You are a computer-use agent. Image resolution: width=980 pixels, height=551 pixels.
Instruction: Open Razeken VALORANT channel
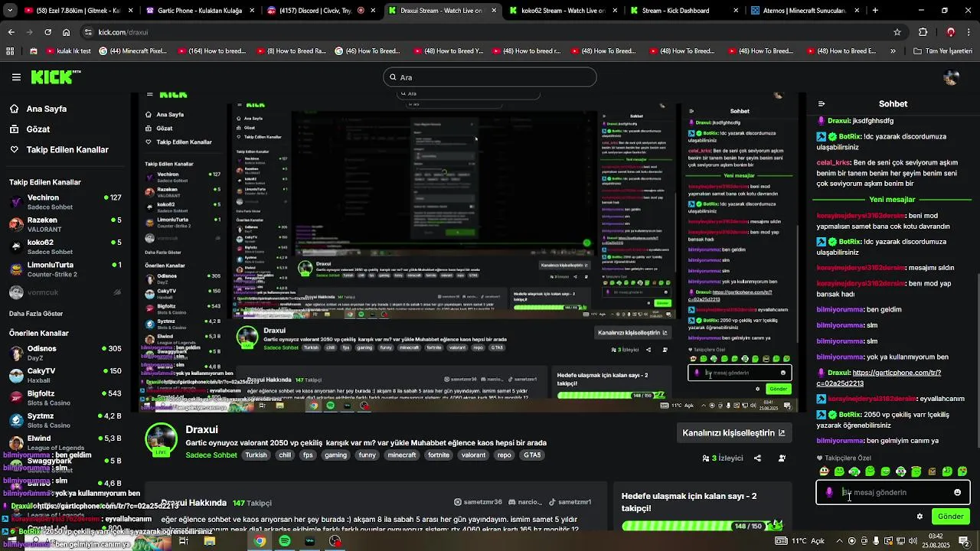click(x=65, y=224)
